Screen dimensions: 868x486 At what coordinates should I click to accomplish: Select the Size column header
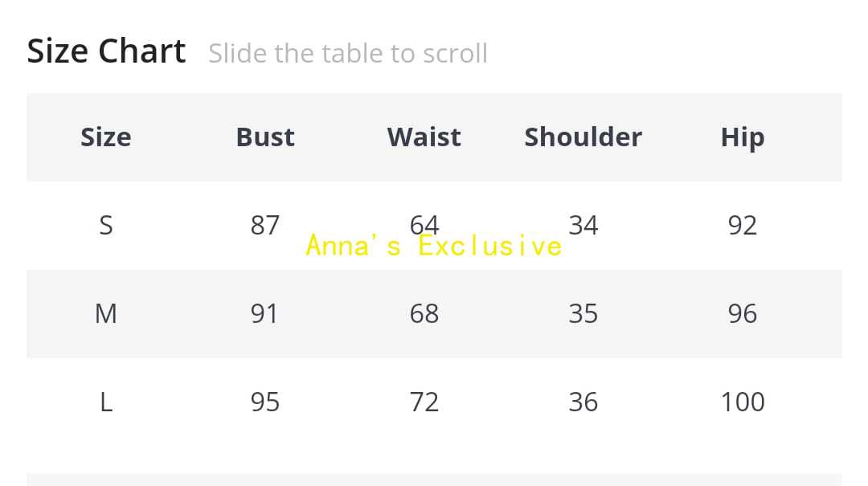coord(105,137)
